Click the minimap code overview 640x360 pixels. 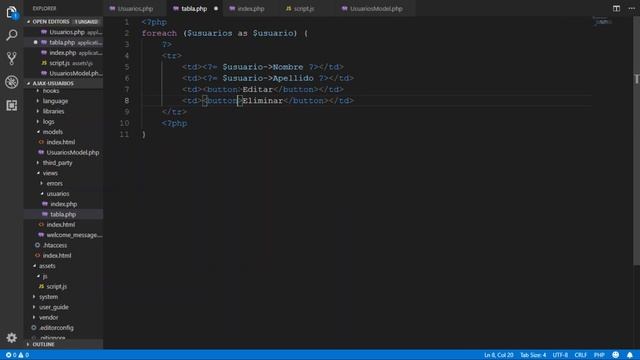602,21
